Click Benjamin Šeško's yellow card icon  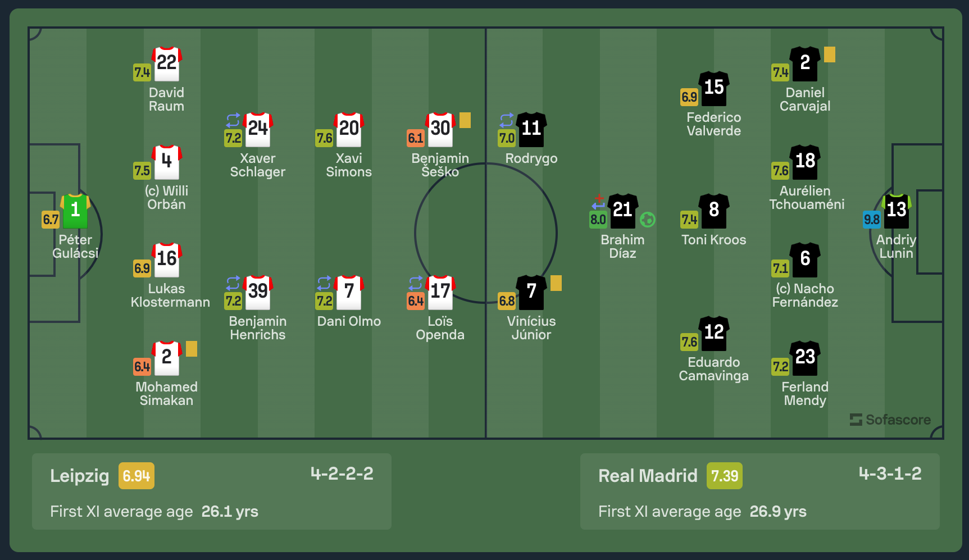(465, 120)
